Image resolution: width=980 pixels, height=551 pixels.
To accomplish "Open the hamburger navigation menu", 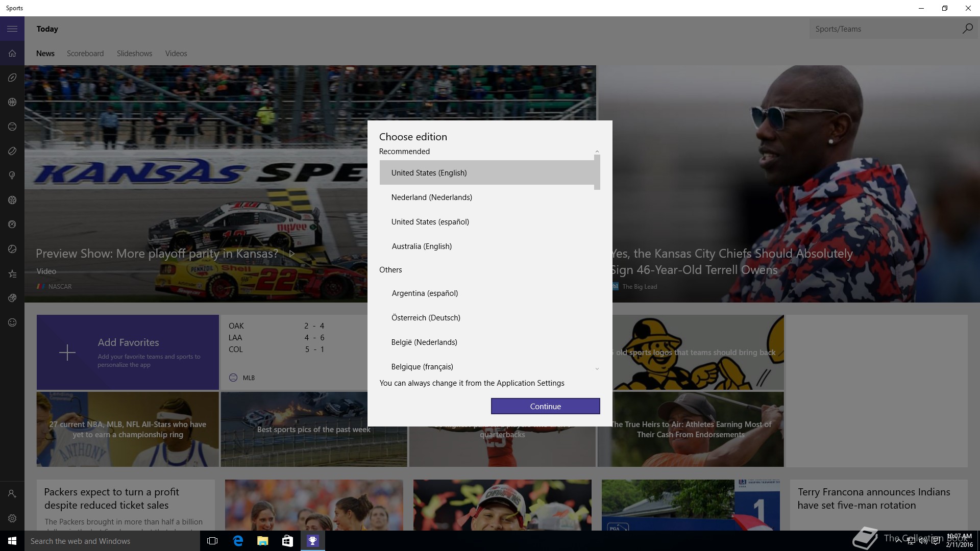I will (12, 29).
